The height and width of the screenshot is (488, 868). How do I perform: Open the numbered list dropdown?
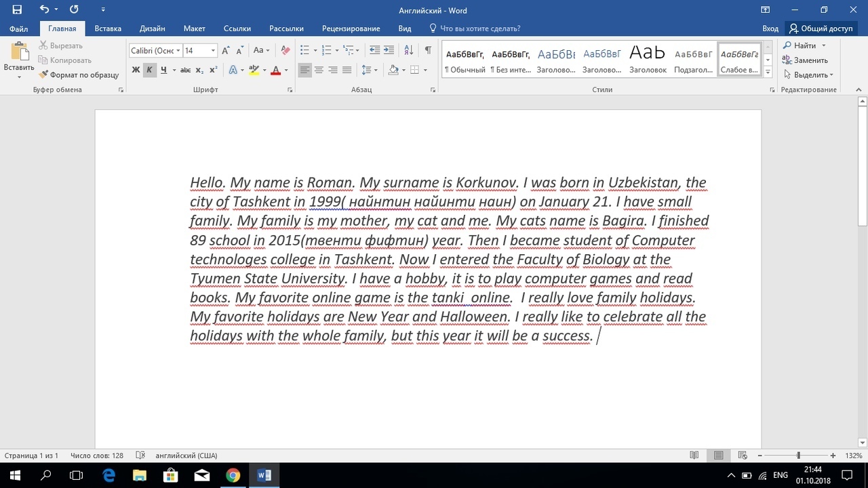(x=337, y=51)
